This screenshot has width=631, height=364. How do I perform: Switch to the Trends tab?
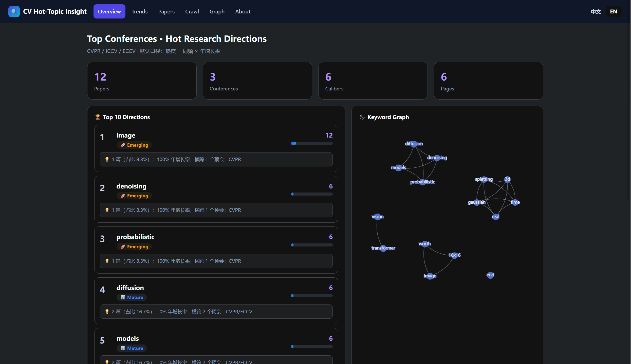[139, 11]
